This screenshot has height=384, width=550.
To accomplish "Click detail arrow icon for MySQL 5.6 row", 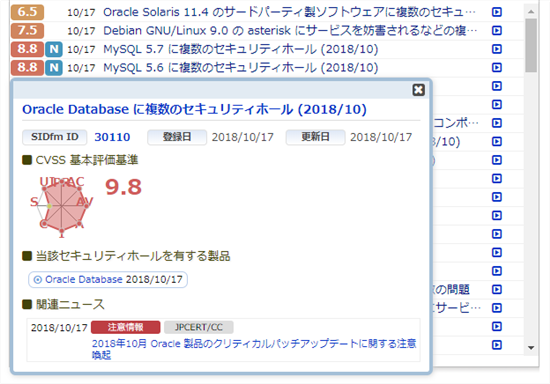I will pos(496,67).
